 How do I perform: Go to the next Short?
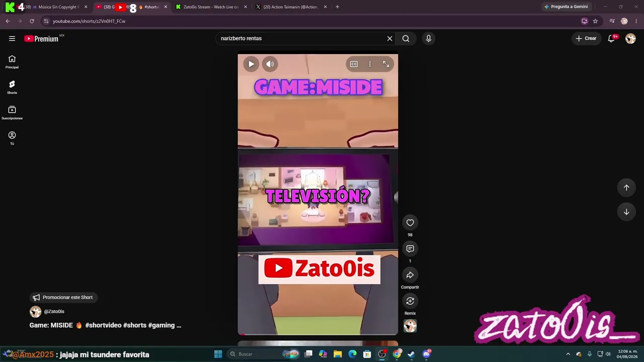[626, 212]
